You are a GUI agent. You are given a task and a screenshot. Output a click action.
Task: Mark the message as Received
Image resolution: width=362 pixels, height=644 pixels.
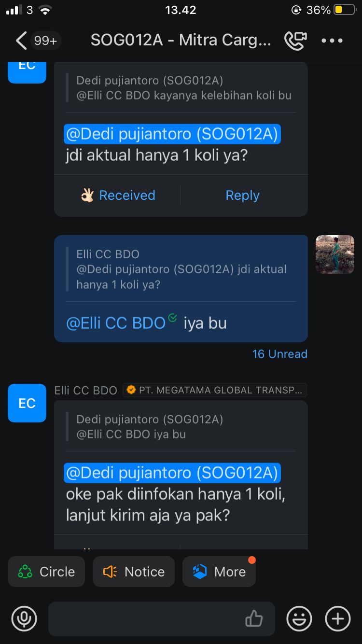coord(118,195)
